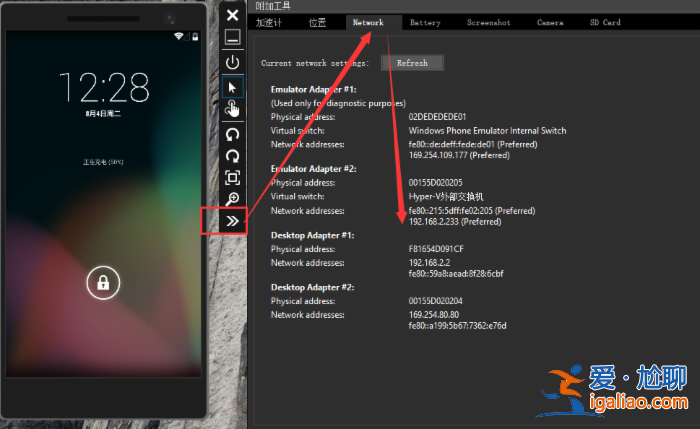Close the emulator with the X icon
The width and height of the screenshot is (700, 429).
[x=232, y=15]
